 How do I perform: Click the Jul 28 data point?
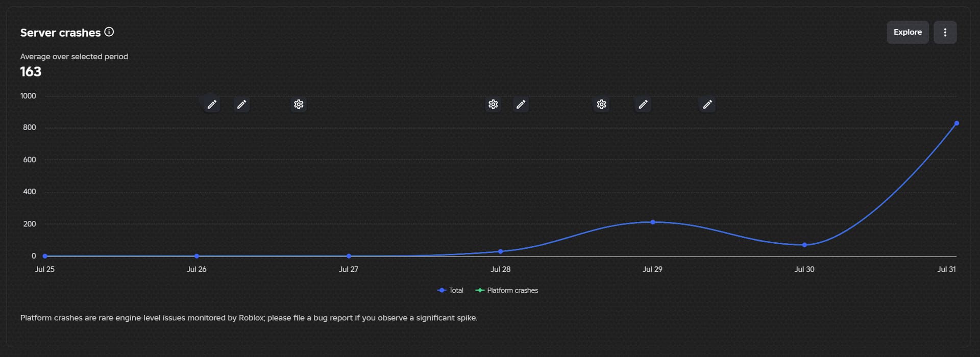click(501, 251)
